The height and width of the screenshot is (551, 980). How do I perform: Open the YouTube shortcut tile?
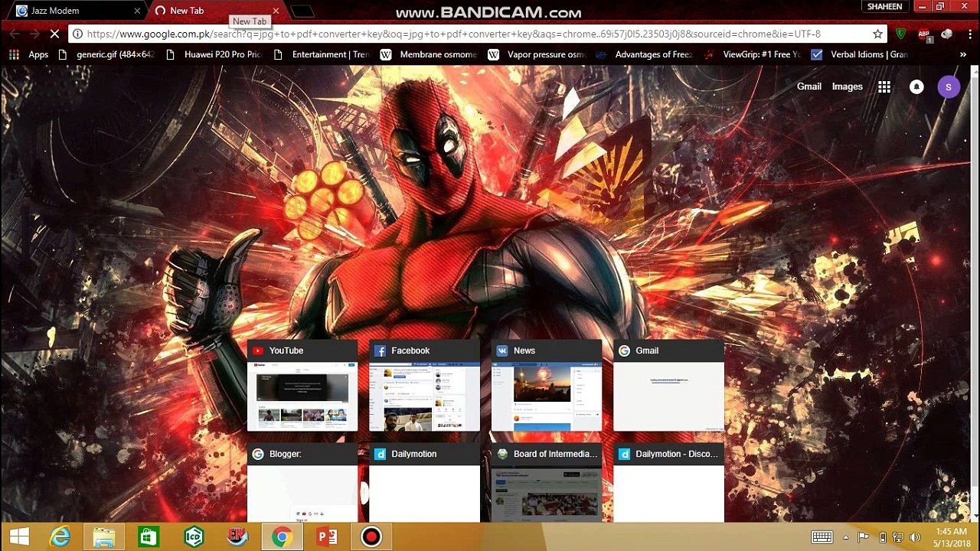(302, 386)
